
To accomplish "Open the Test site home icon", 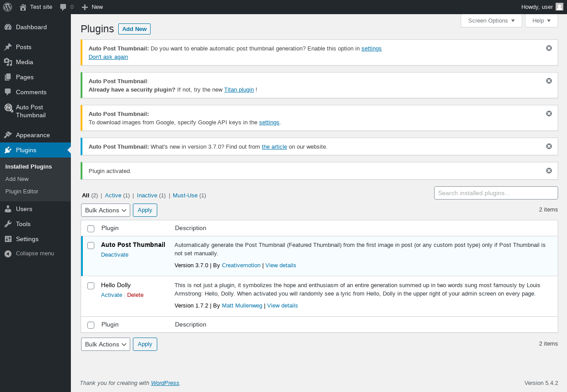I will [23, 7].
